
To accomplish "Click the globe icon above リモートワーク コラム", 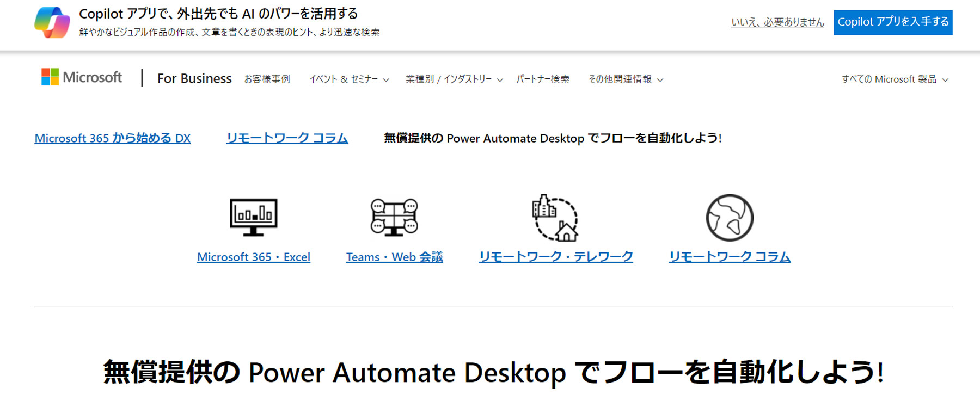I will [x=730, y=217].
